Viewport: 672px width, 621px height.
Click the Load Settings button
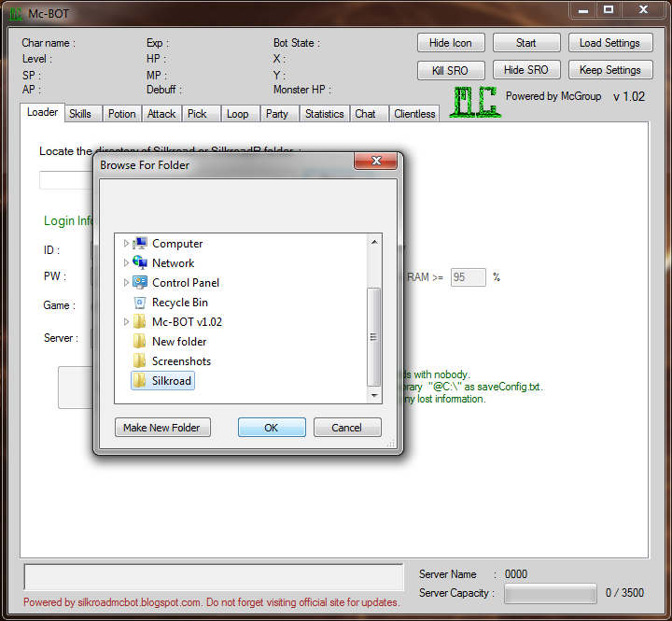point(610,43)
